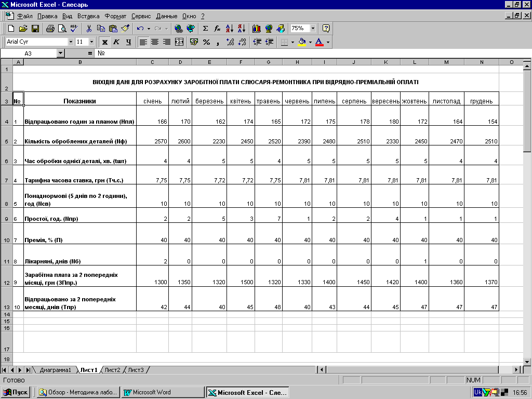
Task: Open the Map (globe) tool
Action: [x=269, y=29]
